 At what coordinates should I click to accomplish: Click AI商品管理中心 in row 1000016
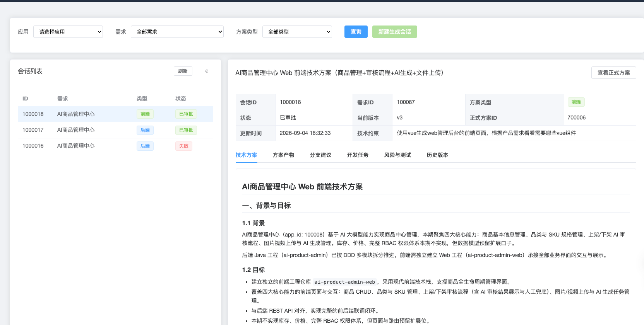76,146
